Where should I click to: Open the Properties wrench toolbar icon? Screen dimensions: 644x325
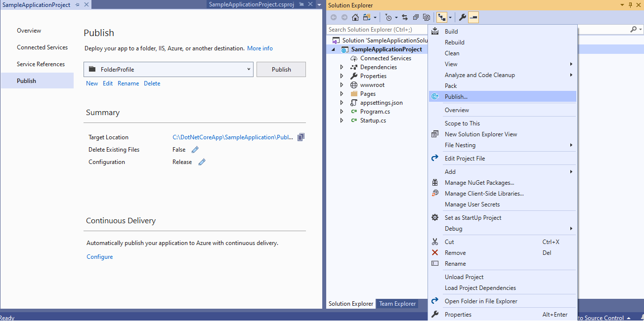click(463, 18)
